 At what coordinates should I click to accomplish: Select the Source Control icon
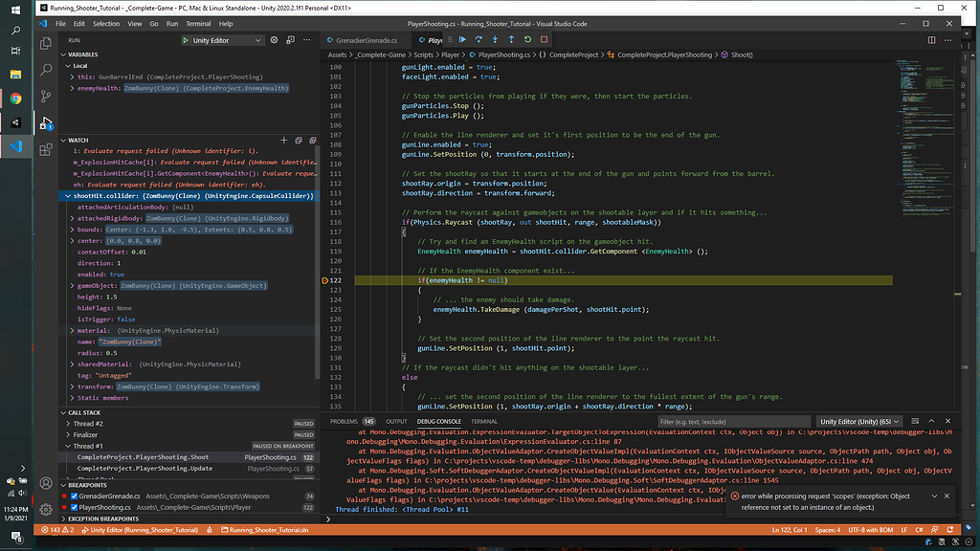[45, 97]
